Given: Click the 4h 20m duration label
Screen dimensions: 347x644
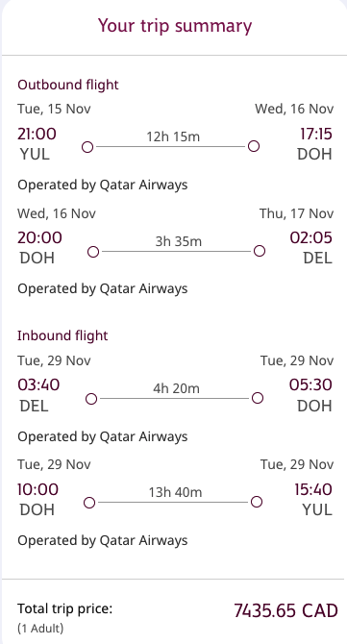Looking at the screenshot, I should [176, 388].
